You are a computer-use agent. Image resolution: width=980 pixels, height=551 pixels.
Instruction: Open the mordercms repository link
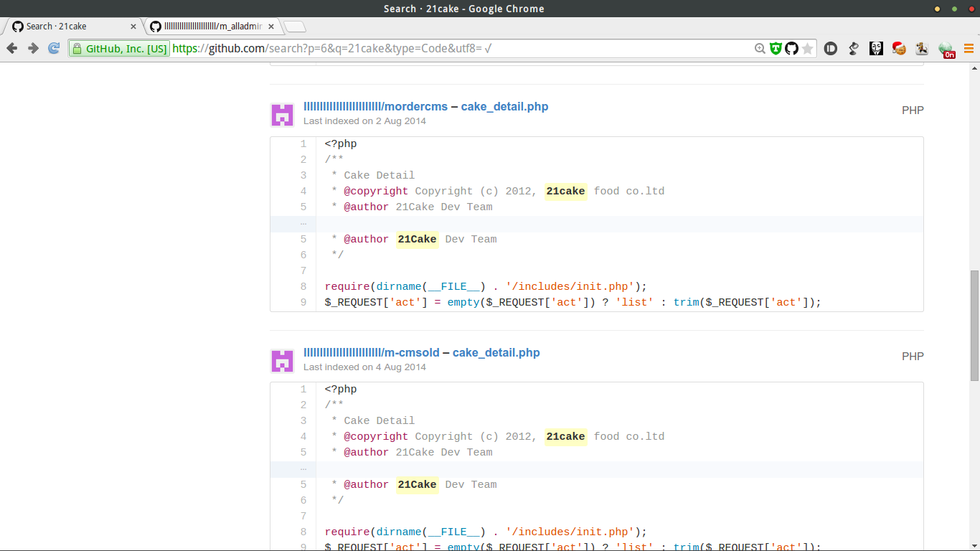click(x=375, y=107)
